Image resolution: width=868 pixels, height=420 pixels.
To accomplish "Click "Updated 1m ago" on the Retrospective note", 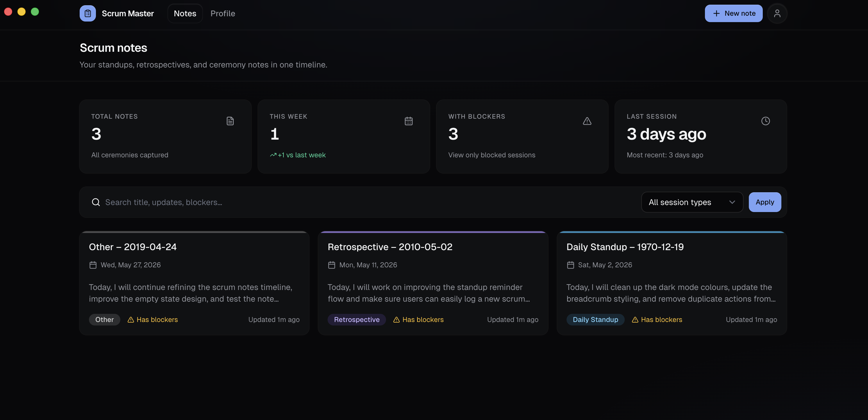I will point(512,320).
